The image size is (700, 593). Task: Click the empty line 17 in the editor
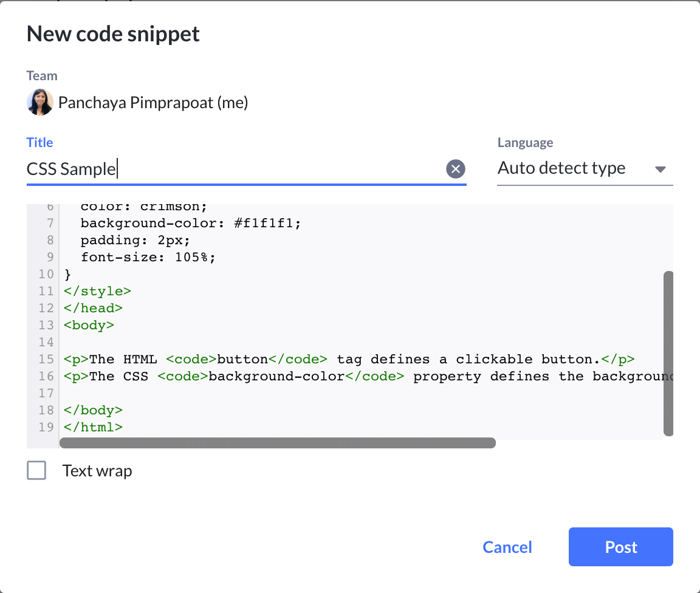pyautogui.click(x=243, y=393)
